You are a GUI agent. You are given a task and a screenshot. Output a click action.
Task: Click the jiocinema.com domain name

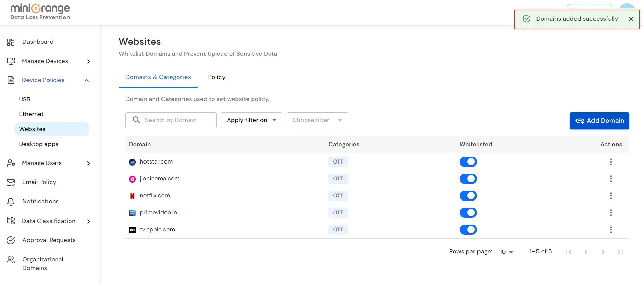[160, 178]
